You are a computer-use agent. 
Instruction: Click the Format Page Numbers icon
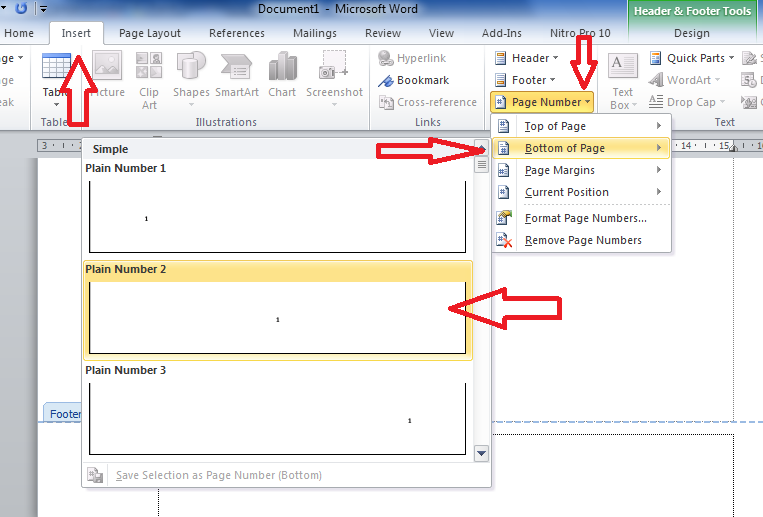point(504,218)
